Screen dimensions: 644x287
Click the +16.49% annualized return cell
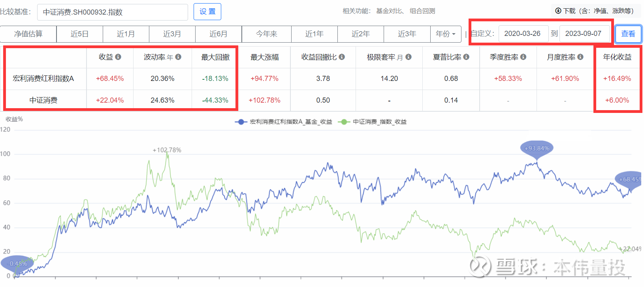(x=617, y=79)
